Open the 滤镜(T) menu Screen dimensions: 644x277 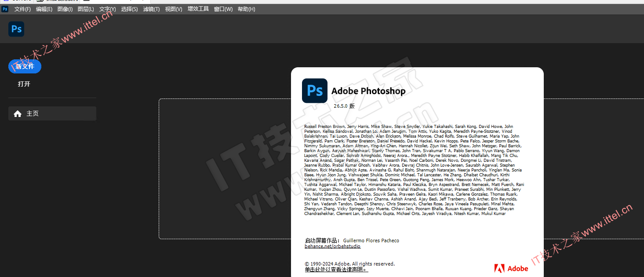pos(151,9)
